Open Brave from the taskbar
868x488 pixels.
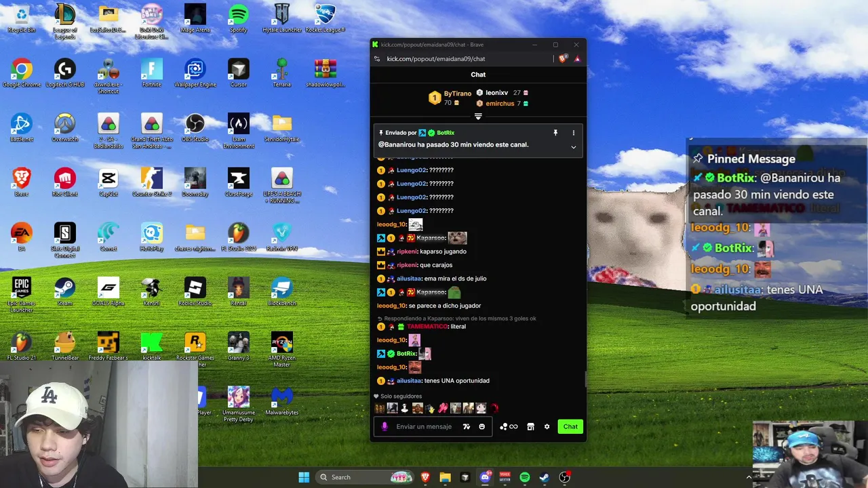[x=425, y=477]
